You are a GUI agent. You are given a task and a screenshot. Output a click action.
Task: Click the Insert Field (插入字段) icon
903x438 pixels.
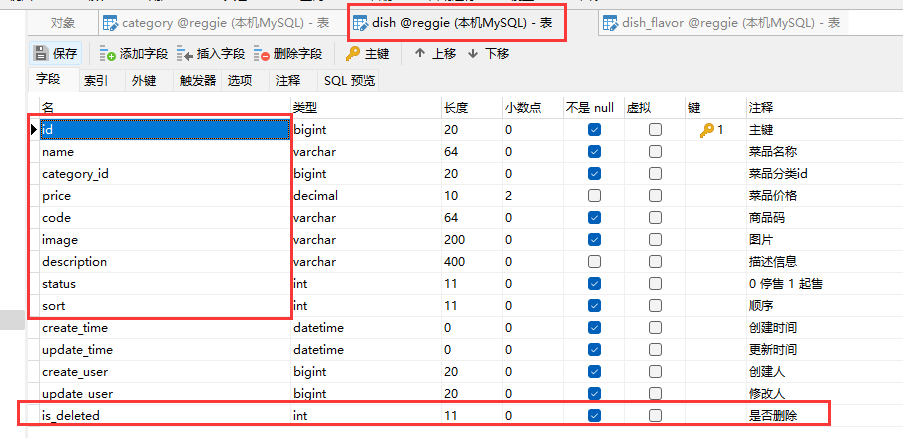[x=185, y=54]
